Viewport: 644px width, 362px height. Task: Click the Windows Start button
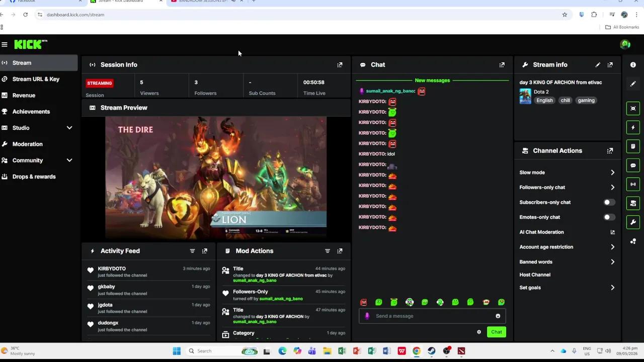[177, 351]
